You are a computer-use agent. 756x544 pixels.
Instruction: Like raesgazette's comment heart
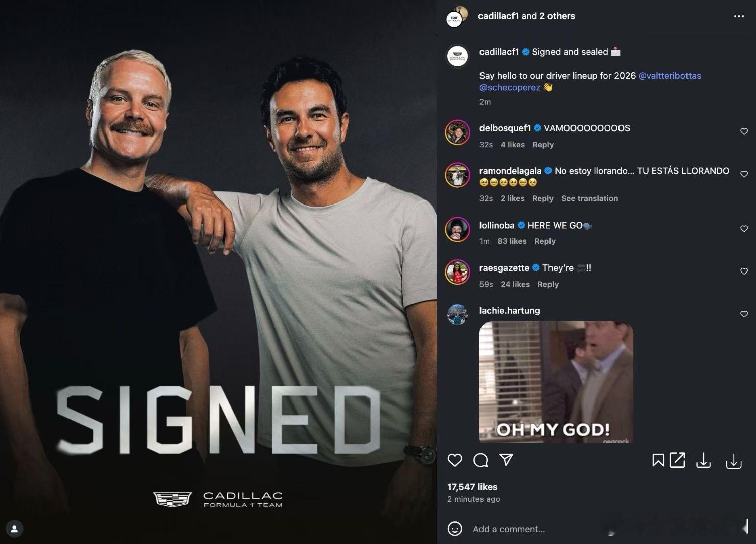(744, 271)
